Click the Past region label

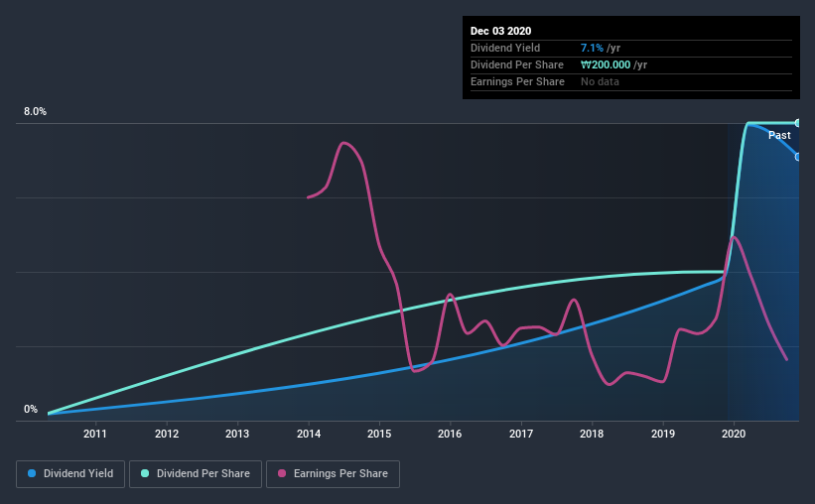pos(779,135)
